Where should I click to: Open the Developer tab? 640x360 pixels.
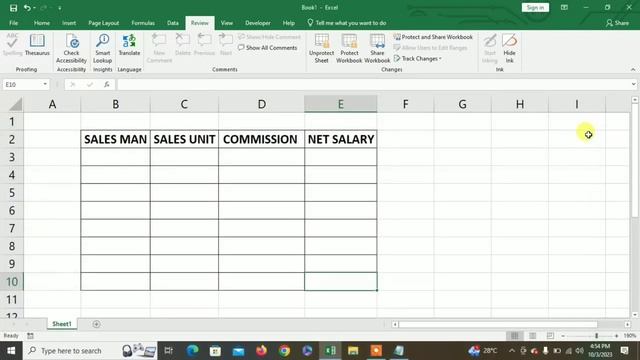[258, 23]
